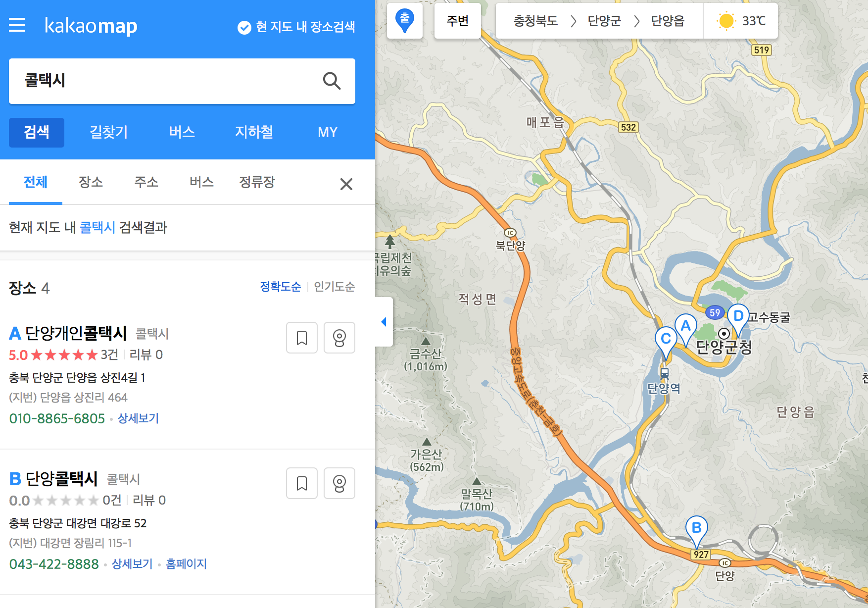
Task: Open the MY tab
Action: [x=328, y=132]
